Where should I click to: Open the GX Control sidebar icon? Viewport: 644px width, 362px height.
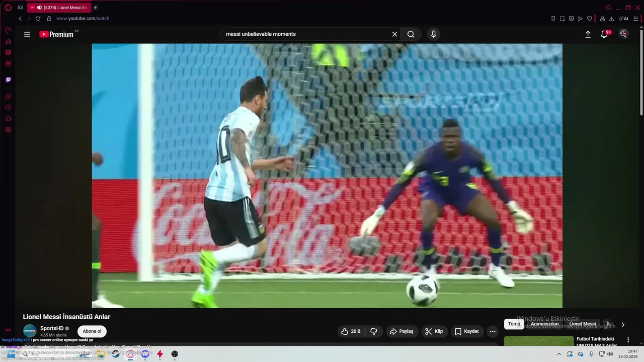click(8, 31)
